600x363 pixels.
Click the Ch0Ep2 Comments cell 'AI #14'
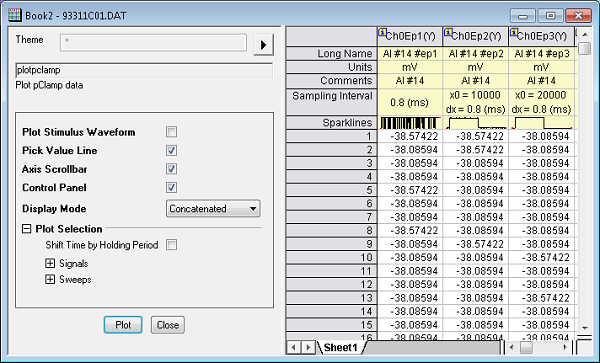pos(476,81)
